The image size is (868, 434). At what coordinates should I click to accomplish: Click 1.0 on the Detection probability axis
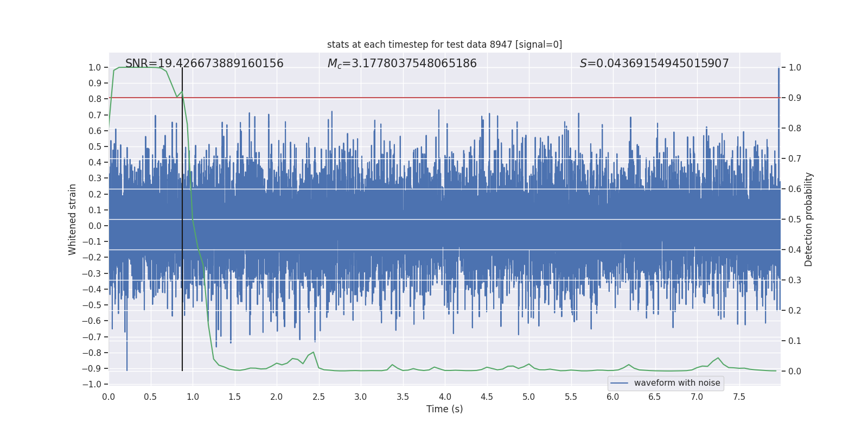coord(795,67)
